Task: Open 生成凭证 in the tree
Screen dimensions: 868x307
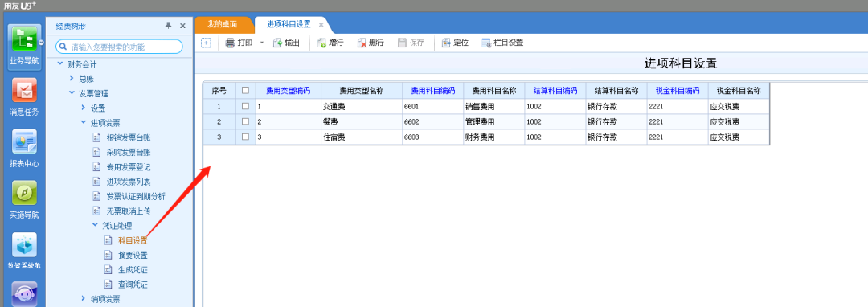Action: [x=133, y=271]
